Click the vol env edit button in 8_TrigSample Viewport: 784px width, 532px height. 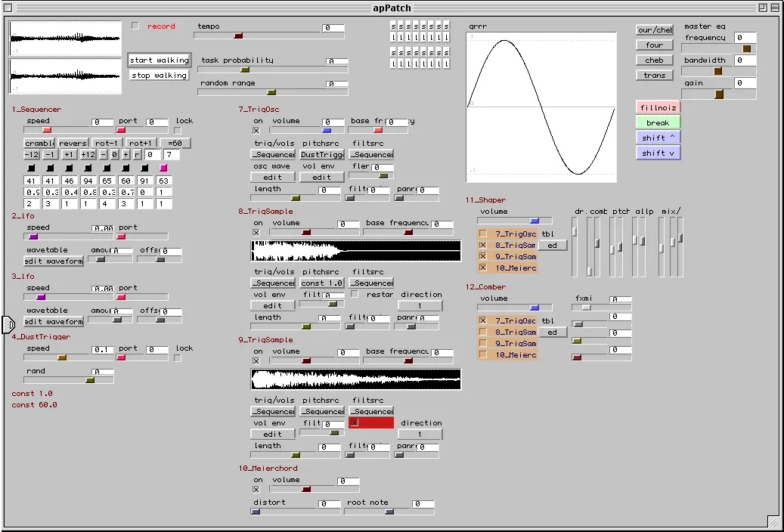click(273, 305)
